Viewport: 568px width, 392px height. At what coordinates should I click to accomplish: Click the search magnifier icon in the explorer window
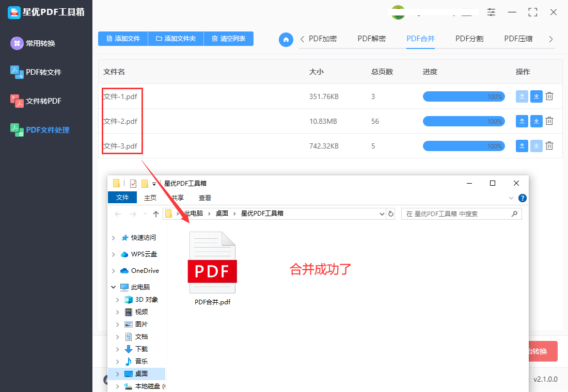click(x=514, y=213)
